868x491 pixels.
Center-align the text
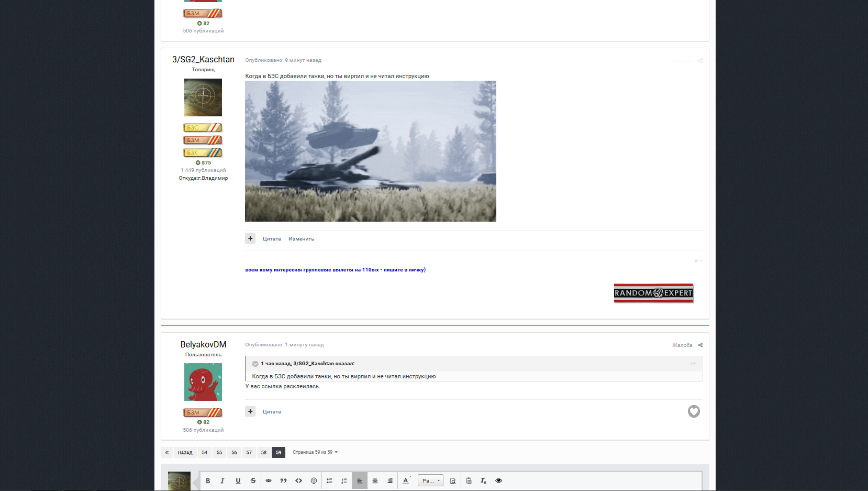point(375,481)
